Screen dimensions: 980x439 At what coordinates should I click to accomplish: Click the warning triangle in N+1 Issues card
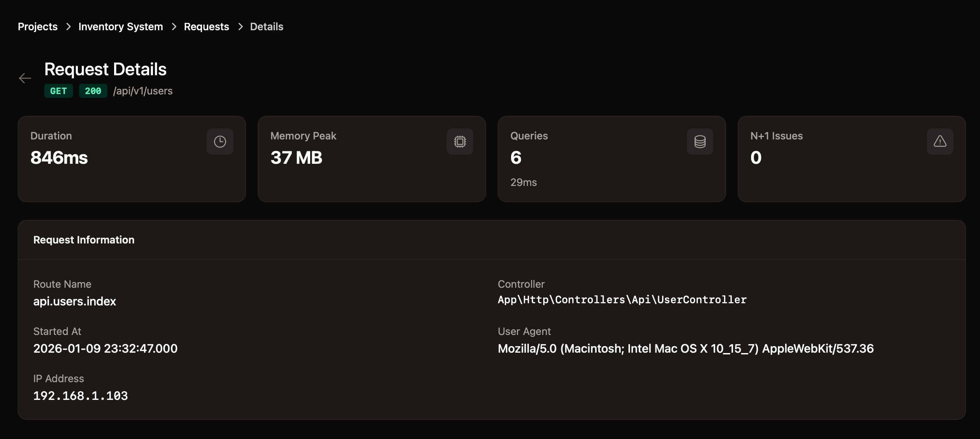click(x=940, y=142)
